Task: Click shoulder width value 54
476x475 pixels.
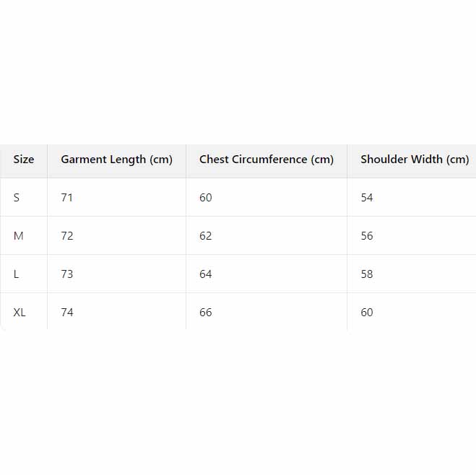Action: 367,198
